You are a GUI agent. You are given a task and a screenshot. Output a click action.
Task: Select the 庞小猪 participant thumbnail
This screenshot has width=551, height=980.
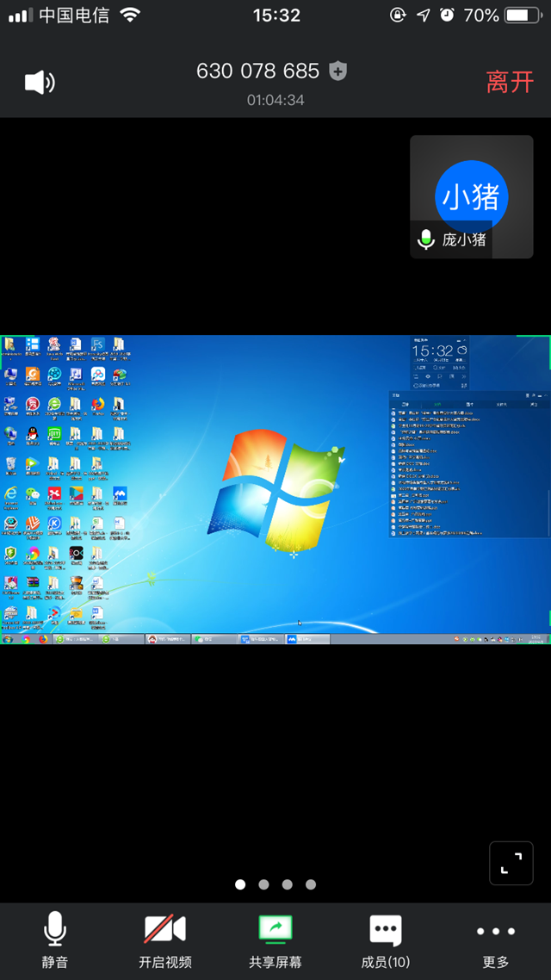[x=472, y=197]
